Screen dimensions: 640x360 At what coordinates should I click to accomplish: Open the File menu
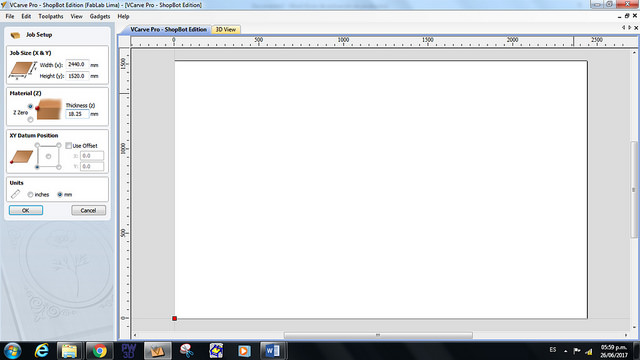10,16
